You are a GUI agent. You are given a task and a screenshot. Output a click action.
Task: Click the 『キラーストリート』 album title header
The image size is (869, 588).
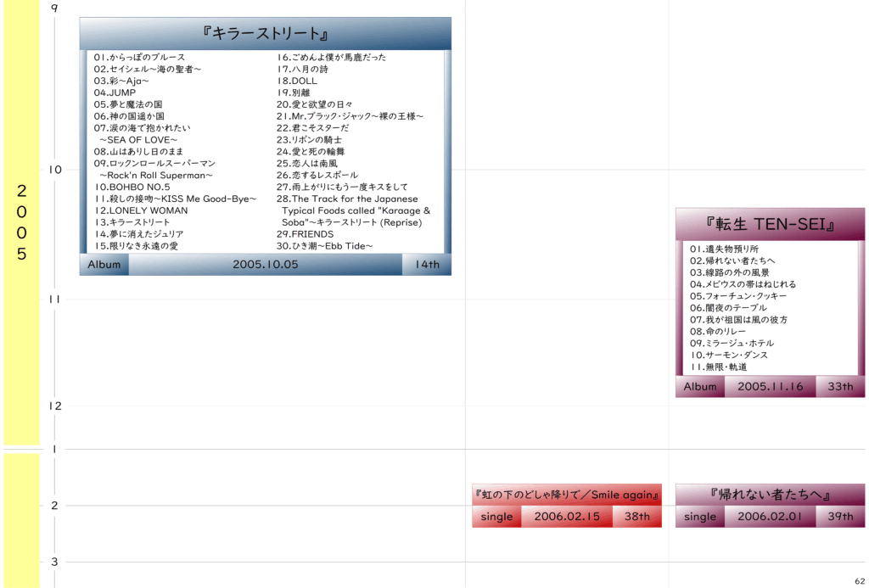(265, 34)
